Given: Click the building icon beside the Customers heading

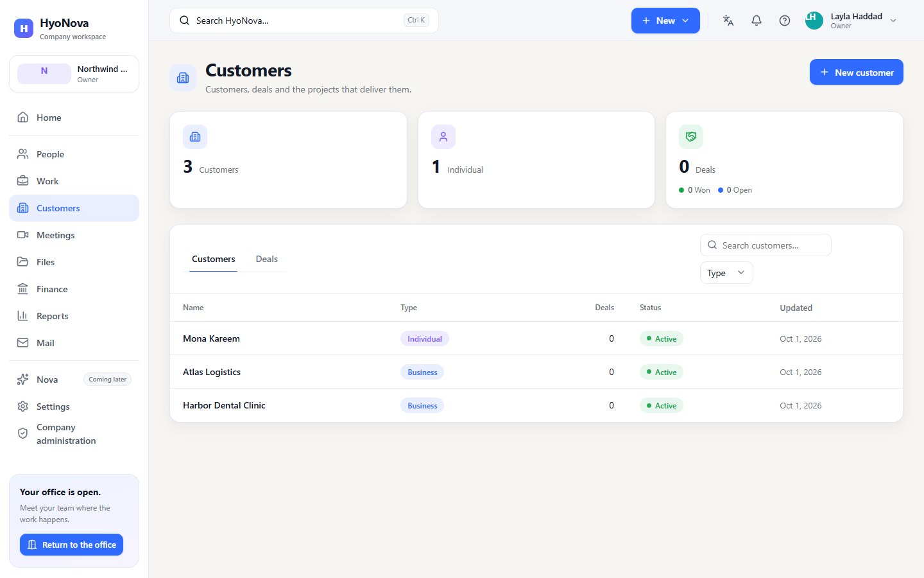Looking at the screenshot, I should (183, 78).
